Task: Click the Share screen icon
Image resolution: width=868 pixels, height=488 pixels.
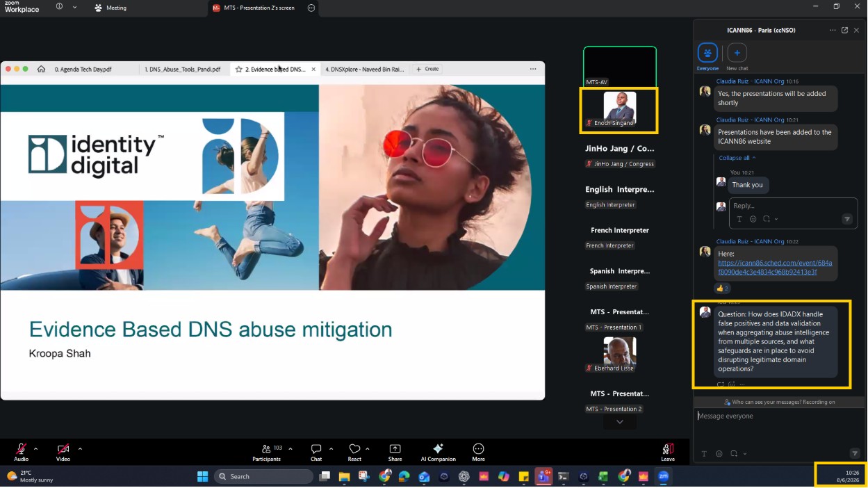Action: coord(395,448)
